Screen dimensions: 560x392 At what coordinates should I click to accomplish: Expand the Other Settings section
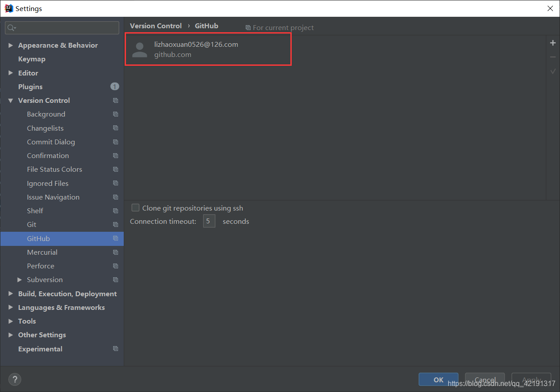click(11, 335)
